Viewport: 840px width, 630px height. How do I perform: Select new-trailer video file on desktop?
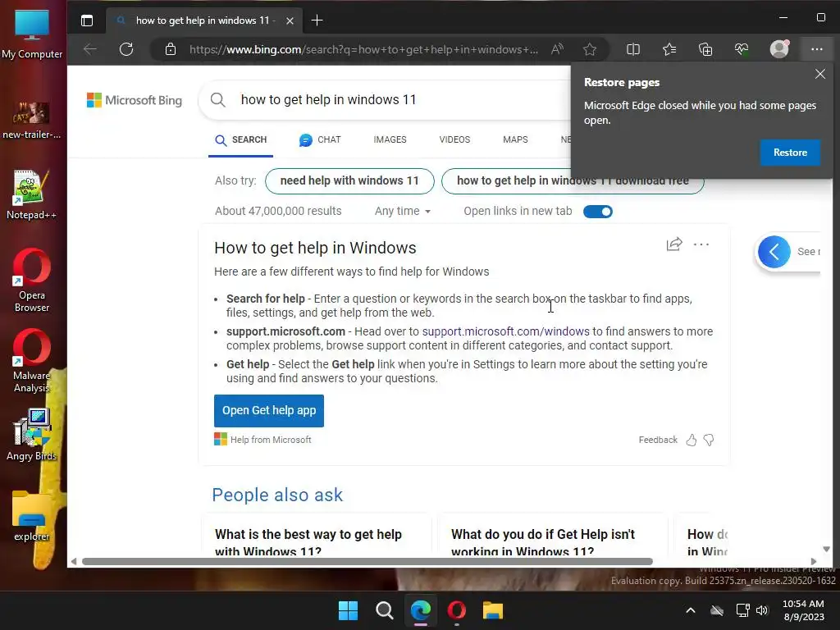[32, 120]
